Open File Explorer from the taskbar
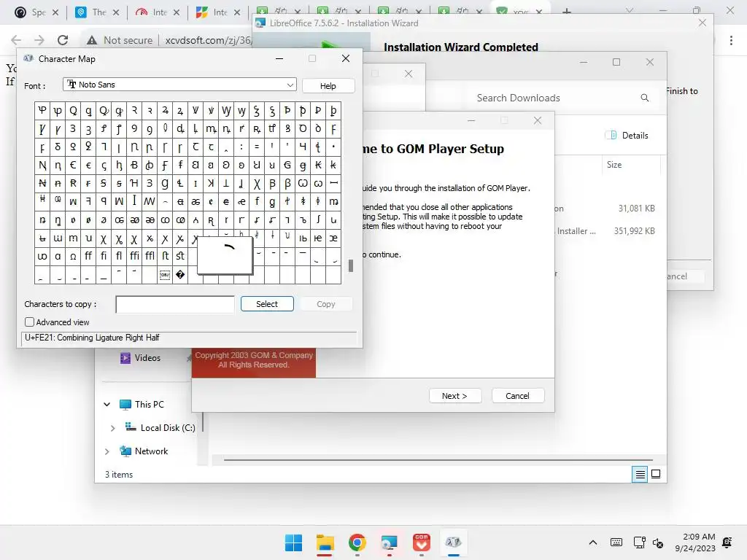This screenshot has width=747, height=560. pyautogui.click(x=325, y=542)
